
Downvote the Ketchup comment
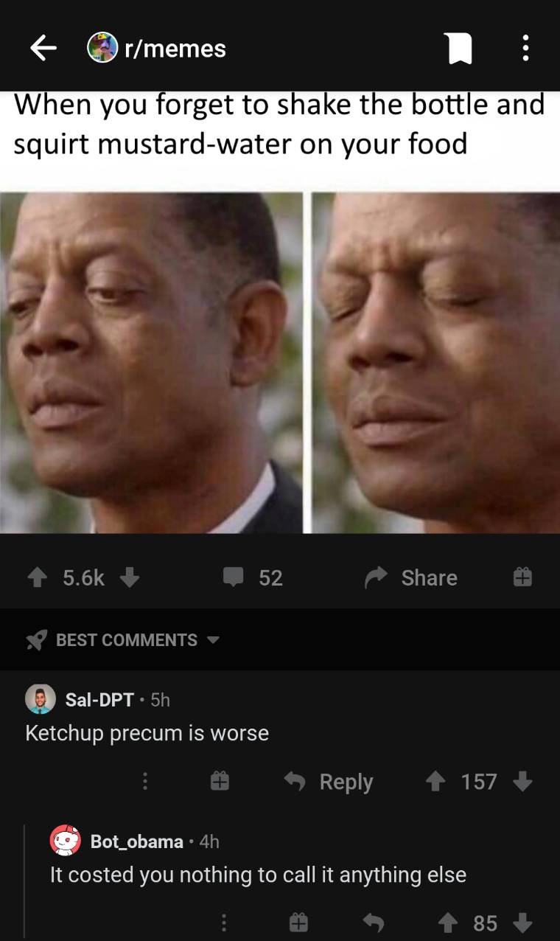[x=522, y=781]
